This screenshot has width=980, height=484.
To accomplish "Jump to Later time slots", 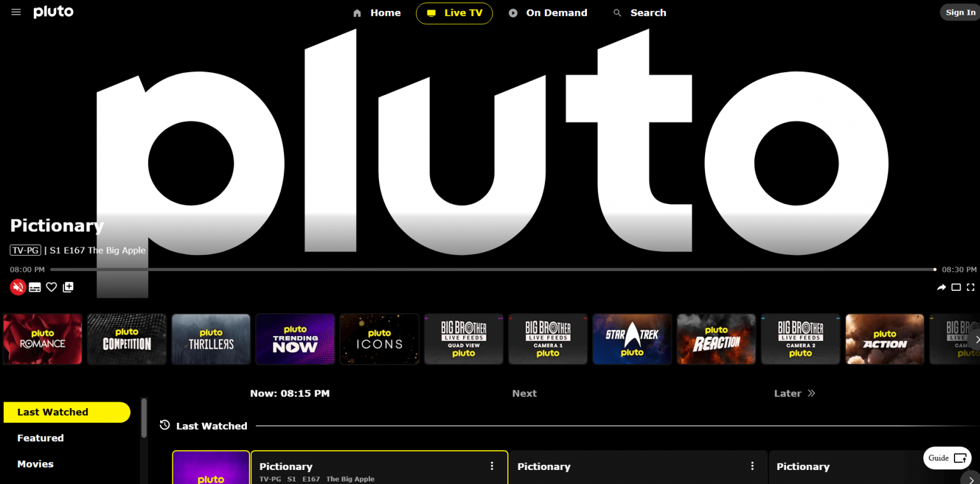I will [794, 393].
